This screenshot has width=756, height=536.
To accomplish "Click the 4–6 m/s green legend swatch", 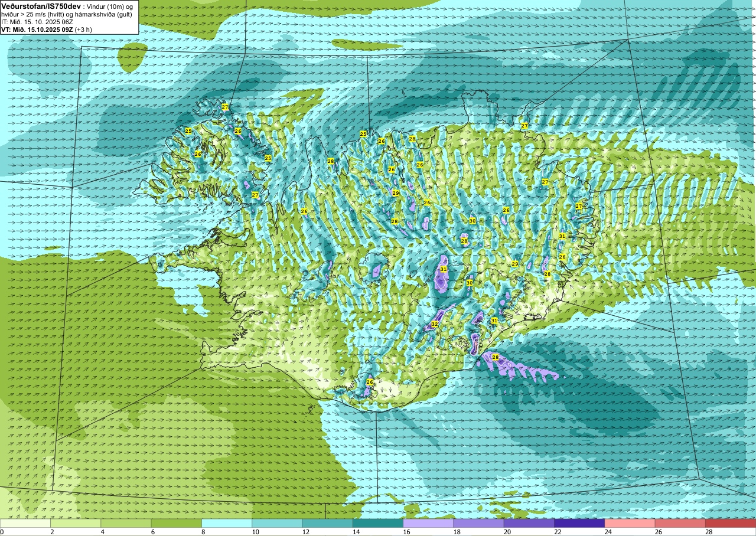I will pyautogui.click(x=126, y=523).
